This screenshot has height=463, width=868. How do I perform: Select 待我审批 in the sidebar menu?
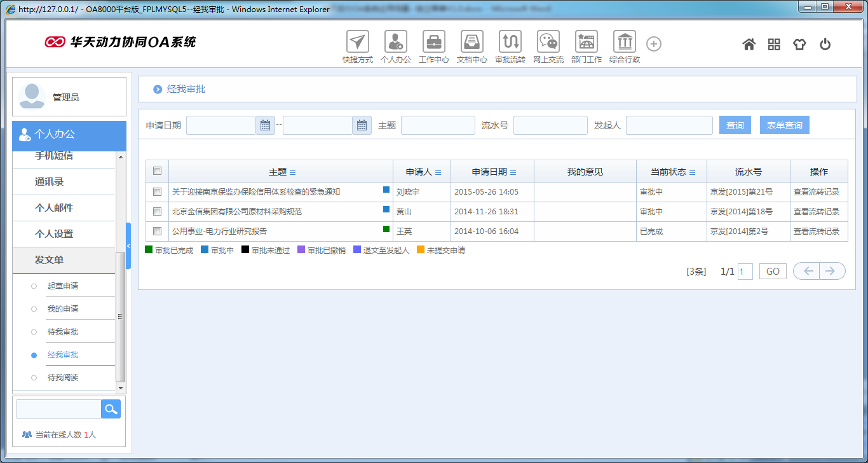pos(63,332)
